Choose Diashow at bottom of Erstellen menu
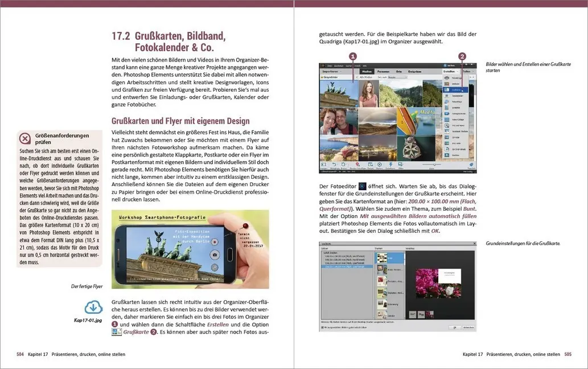Viewport: 588px width, 369px height. click(x=455, y=155)
